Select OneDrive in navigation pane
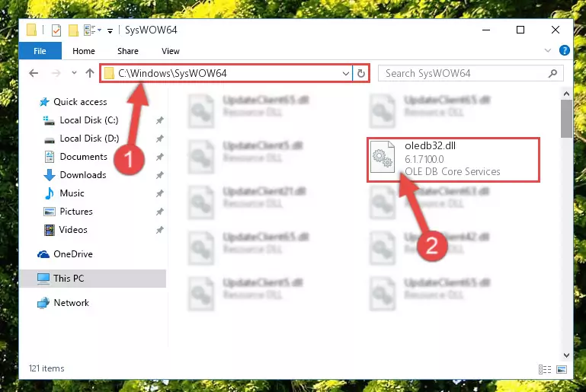Image resolution: width=586 pixels, height=392 pixels. (x=73, y=254)
